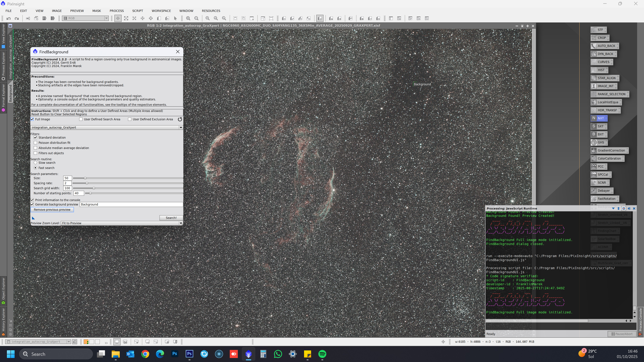Image resolution: width=644 pixels, height=362 pixels.
Task: Select the Slow search radio button
Action: [x=36, y=163]
